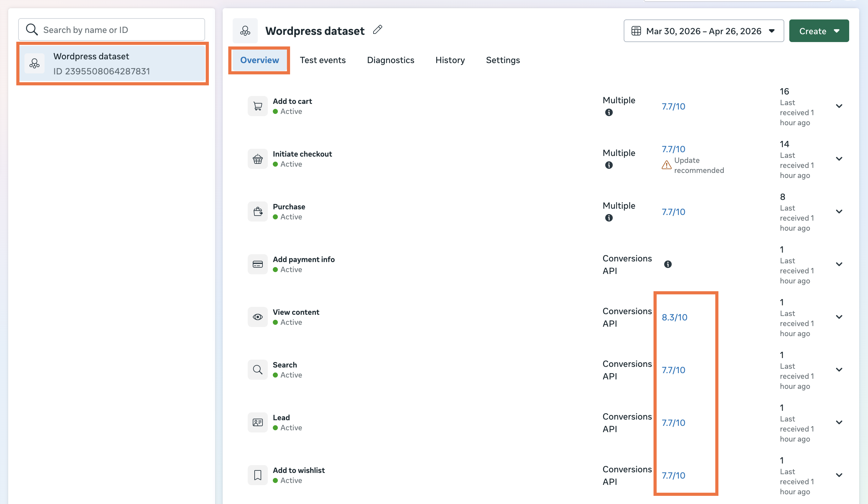Click the edit pencil next to Wordpress dataset
Image resolution: width=868 pixels, height=504 pixels.
pyautogui.click(x=378, y=29)
